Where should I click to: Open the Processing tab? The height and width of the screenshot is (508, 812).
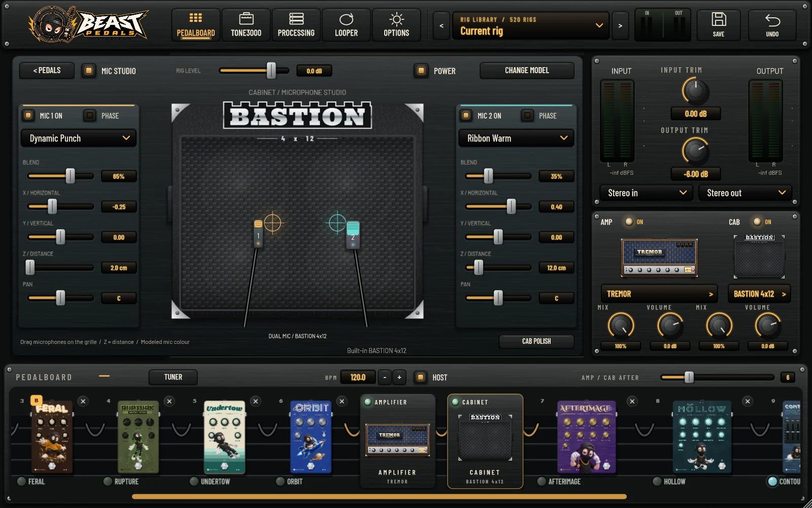coord(296,25)
